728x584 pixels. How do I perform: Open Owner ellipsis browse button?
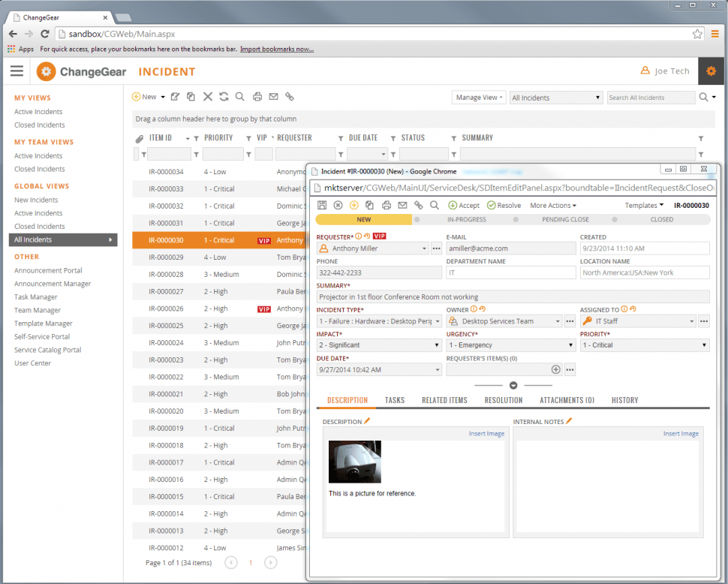click(570, 321)
